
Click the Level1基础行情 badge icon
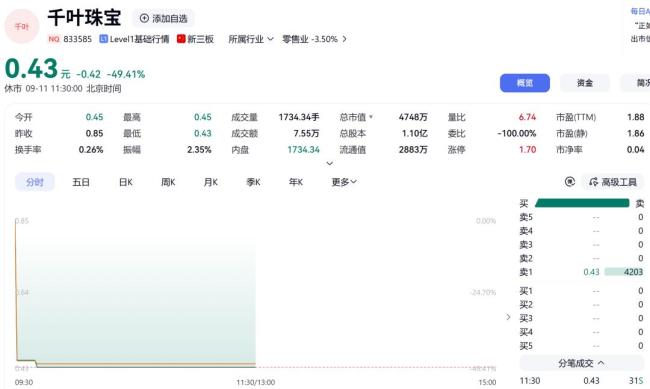tap(103, 39)
